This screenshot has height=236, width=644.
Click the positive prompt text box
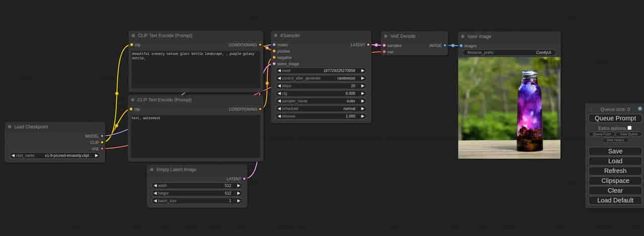click(195, 70)
